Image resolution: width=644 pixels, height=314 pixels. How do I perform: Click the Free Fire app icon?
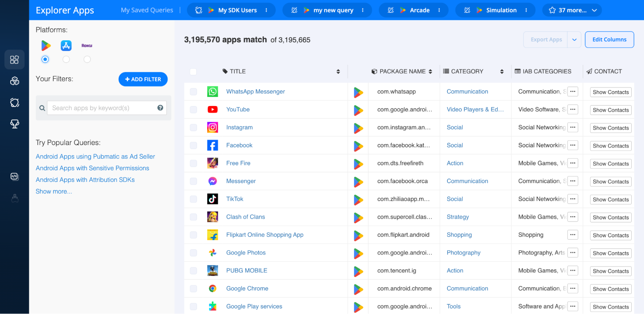[213, 163]
